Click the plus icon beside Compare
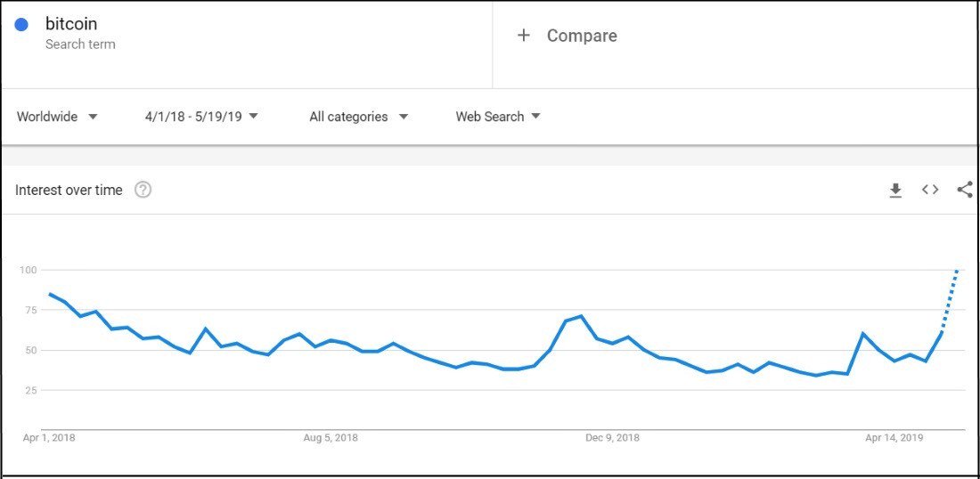980x479 pixels. [x=524, y=36]
